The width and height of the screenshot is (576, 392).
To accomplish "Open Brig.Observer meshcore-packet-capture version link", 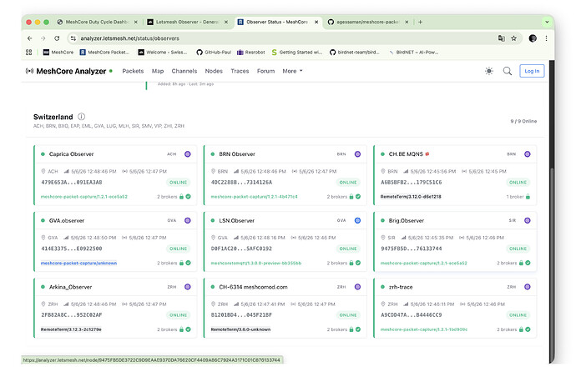I will (x=424, y=264).
